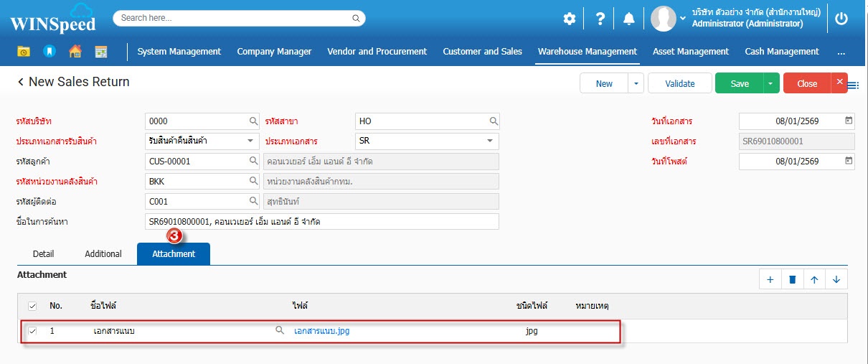Image resolution: width=868 pixels, height=364 pixels.
Task: Click the power logout icon
Action: (841, 19)
